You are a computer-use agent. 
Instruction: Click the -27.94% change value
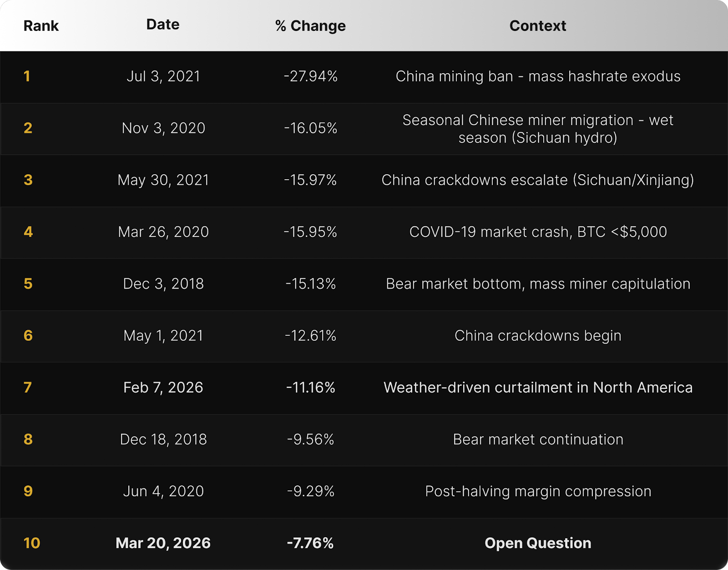(310, 76)
